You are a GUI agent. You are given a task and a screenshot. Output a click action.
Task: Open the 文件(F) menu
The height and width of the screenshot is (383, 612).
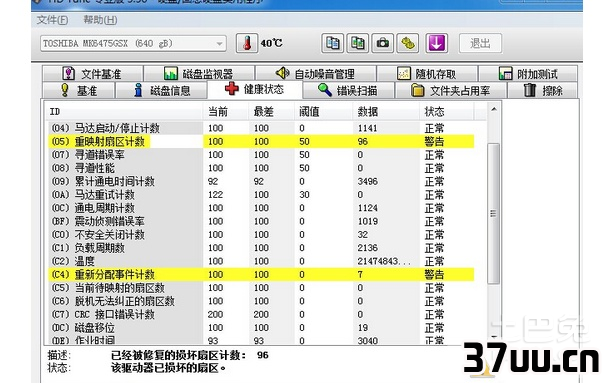point(52,20)
